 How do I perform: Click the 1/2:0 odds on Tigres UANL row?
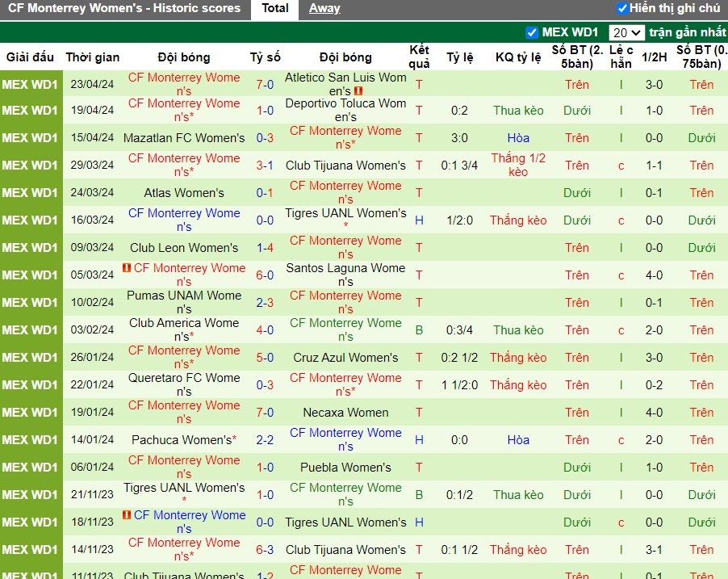[x=459, y=220]
